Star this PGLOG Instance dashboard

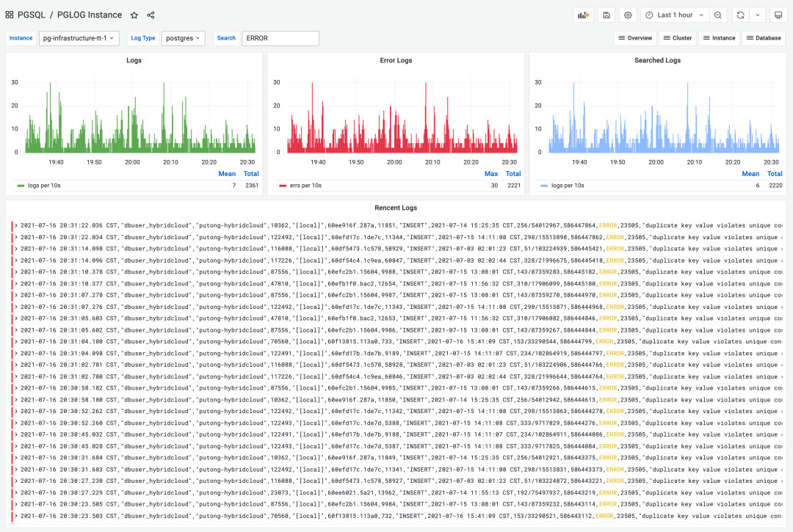[x=134, y=15]
